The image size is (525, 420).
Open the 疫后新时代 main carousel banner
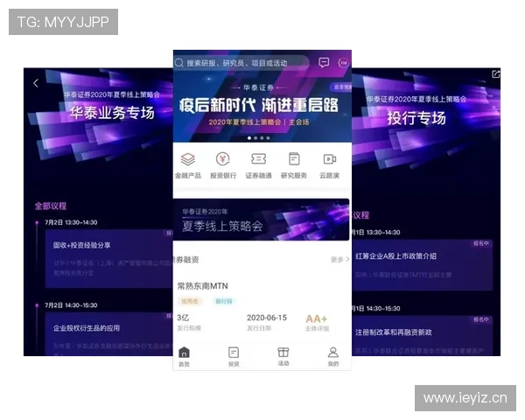pos(262,107)
